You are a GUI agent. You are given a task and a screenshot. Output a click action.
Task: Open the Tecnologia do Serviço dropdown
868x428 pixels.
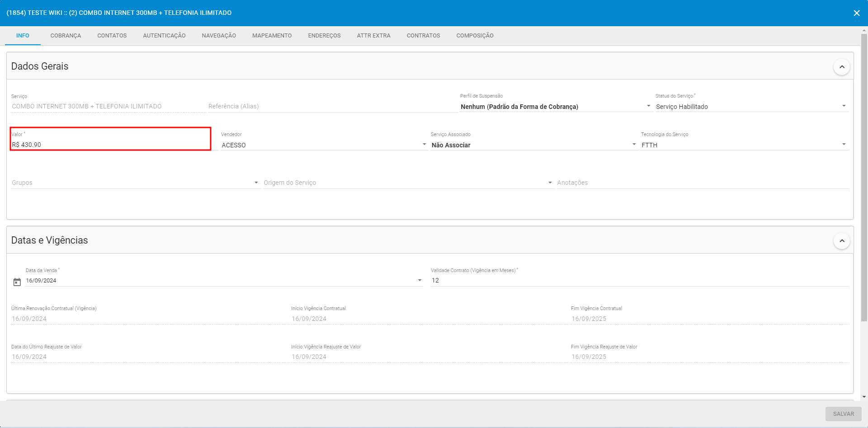(745, 145)
